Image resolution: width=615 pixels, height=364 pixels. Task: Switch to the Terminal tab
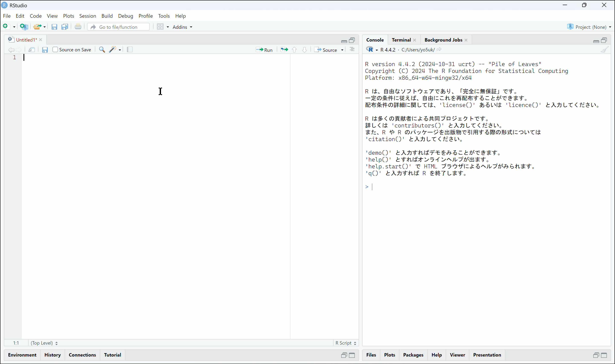(401, 40)
